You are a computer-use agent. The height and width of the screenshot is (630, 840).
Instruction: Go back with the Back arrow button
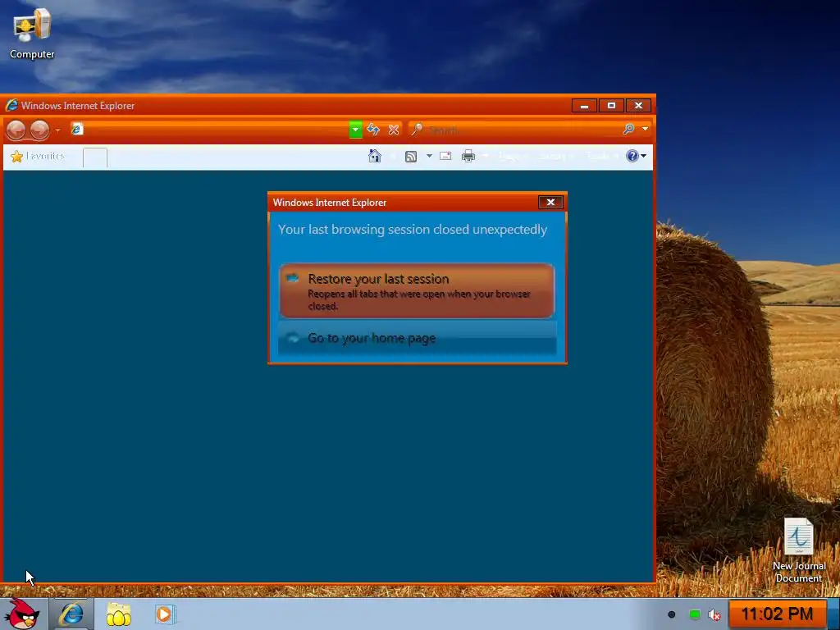pos(16,130)
